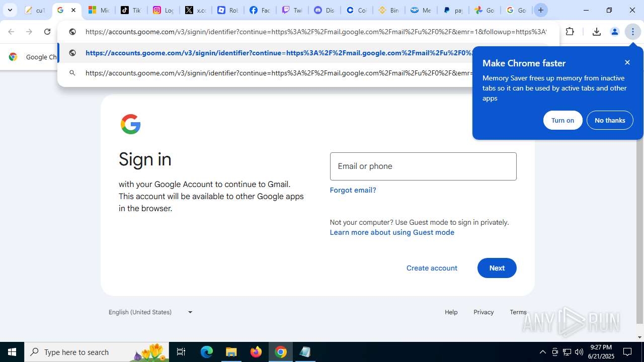The height and width of the screenshot is (362, 644).
Task: Open the Extensions puzzle icon
Action: pyautogui.click(x=570, y=32)
